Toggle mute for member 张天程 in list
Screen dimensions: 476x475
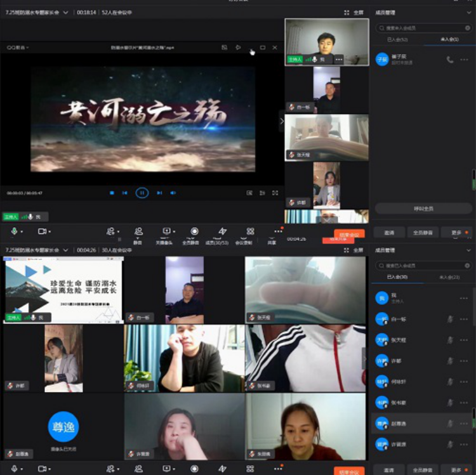[450, 340]
